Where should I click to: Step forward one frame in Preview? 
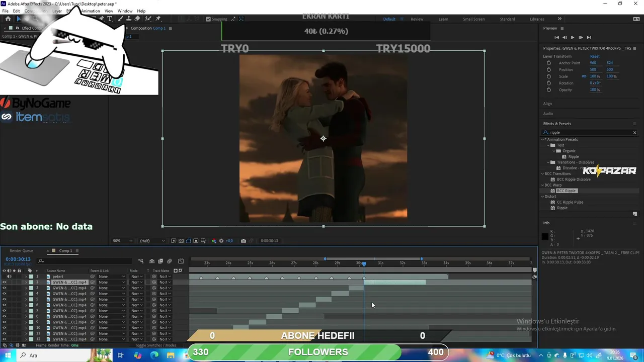click(x=581, y=37)
